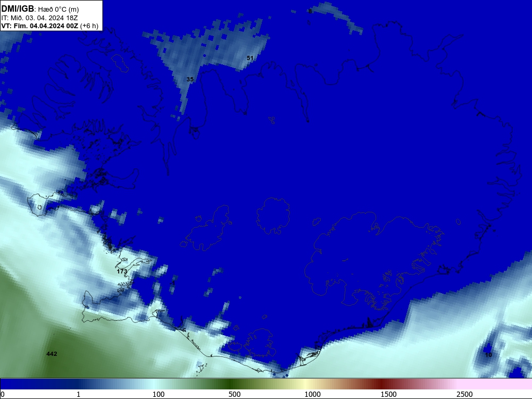Viewport: 532px width, 399px height.
Task: Click the map value 35
Action: (x=190, y=79)
